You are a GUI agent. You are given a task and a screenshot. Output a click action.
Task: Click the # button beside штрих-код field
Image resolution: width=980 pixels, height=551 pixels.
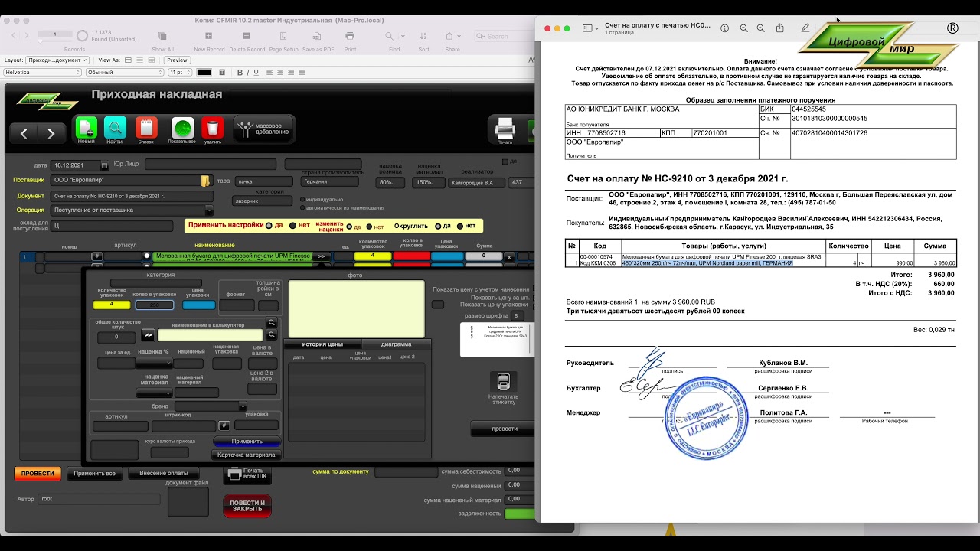224,425
